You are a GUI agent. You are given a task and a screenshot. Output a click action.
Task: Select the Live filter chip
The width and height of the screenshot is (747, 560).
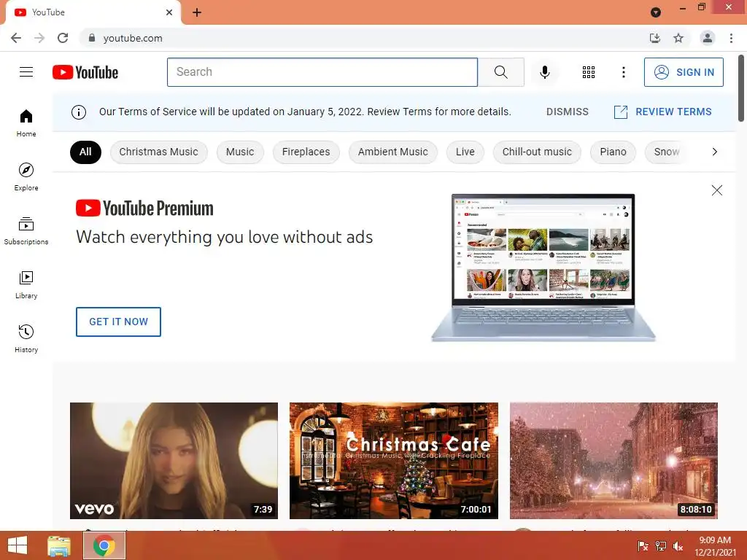465,152
